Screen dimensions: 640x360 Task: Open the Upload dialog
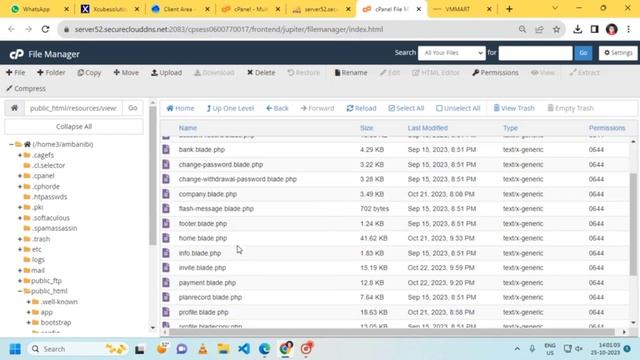coord(166,73)
